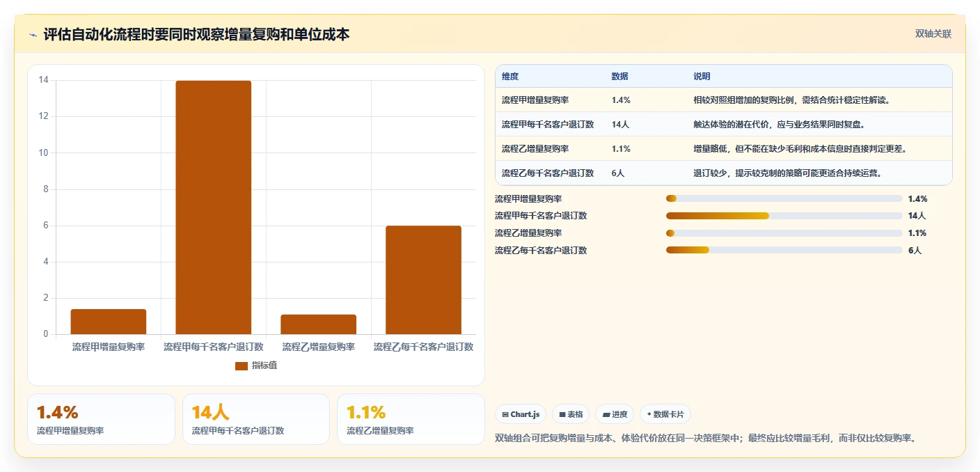Click the y-axis value 8

pyautogui.click(x=46, y=189)
